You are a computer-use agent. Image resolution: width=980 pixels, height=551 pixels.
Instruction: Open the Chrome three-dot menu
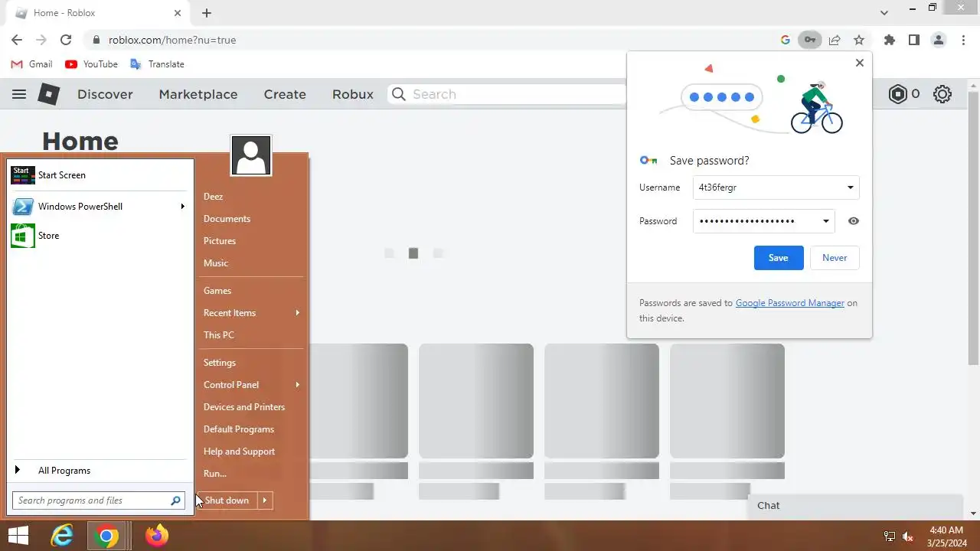click(963, 40)
